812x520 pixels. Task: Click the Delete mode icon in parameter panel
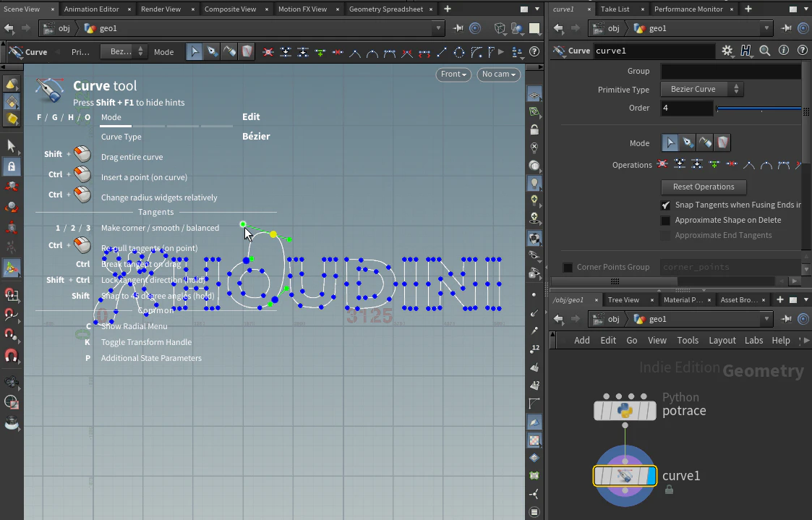(x=723, y=142)
